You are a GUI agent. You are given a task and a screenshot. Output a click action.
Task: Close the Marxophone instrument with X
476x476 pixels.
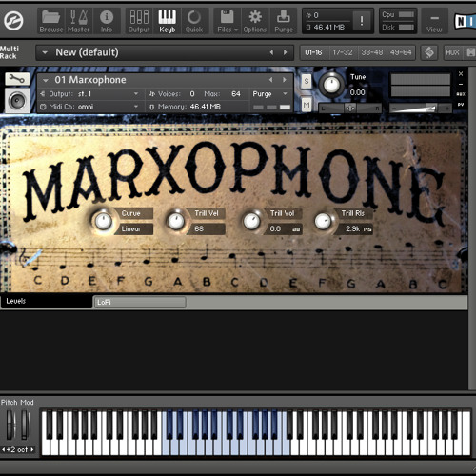(461, 74)
